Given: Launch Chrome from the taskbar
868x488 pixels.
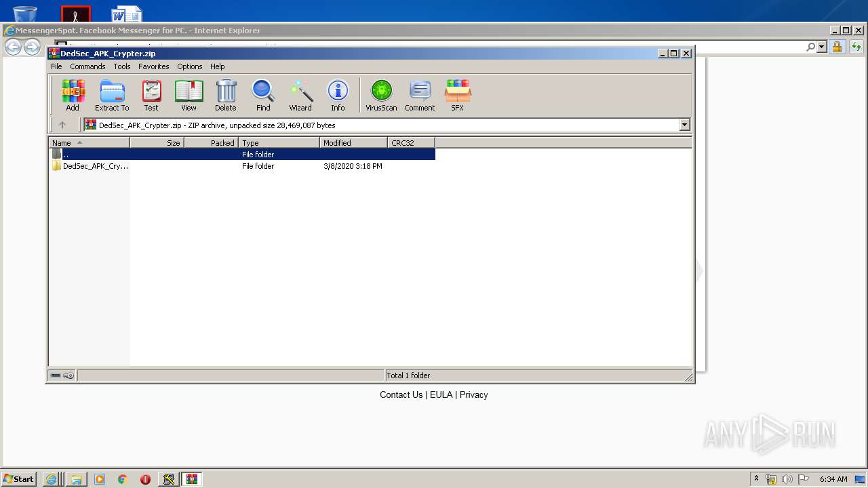Looking at the screenshot, I should 123,479.
